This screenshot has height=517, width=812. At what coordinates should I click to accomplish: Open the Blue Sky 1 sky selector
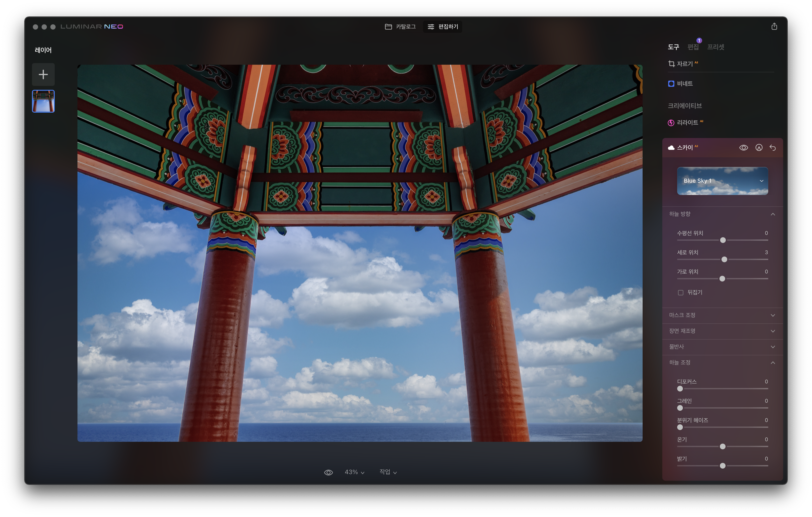722,181
